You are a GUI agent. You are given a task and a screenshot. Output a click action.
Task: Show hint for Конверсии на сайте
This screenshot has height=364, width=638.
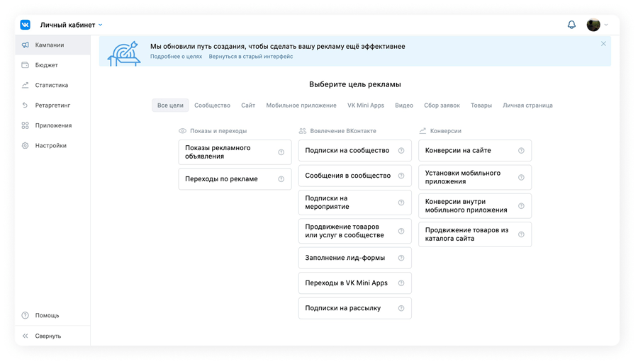point(521,151)
